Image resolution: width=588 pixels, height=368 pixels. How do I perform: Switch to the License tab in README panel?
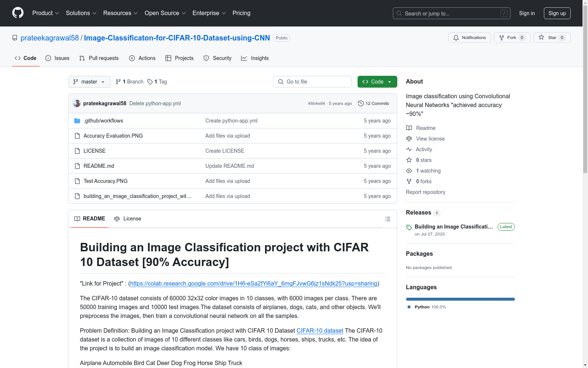click(x=128, y=219)
